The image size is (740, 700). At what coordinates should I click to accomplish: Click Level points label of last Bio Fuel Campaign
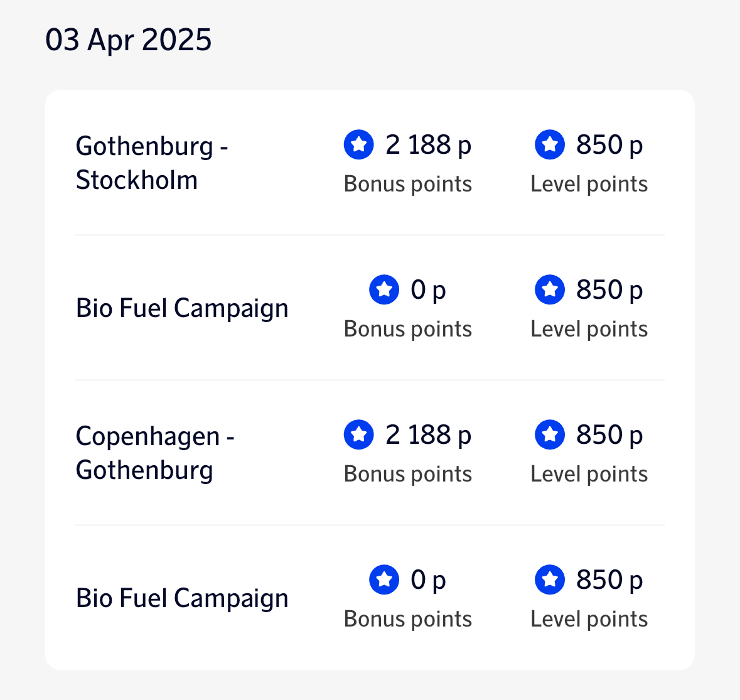tap(589, 619)
